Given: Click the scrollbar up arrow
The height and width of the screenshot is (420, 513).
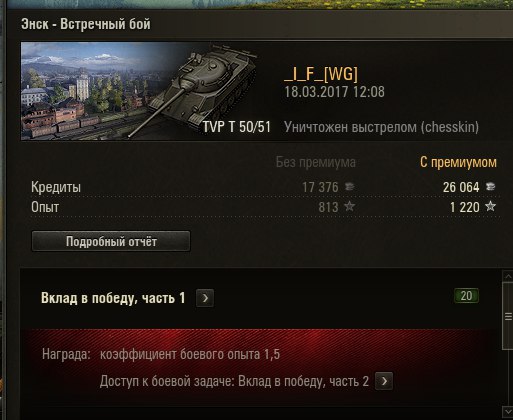Looking at the screenshot, I should [508, 276].
